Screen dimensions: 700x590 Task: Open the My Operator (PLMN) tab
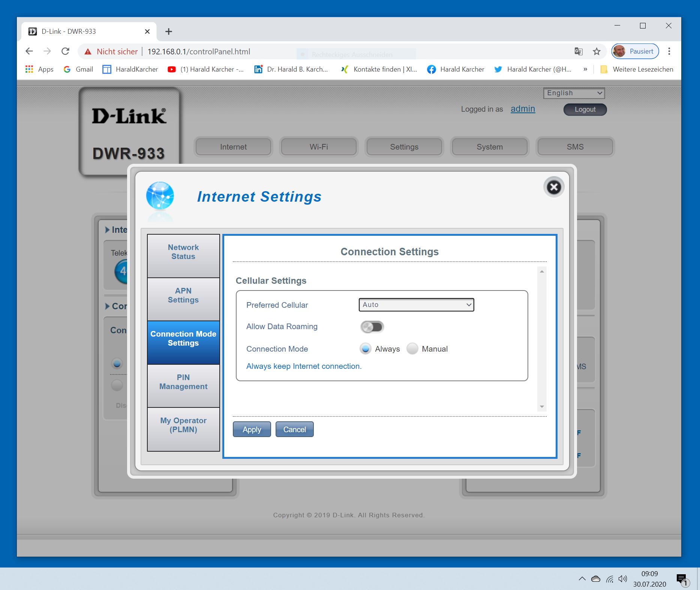pos(183,429)
